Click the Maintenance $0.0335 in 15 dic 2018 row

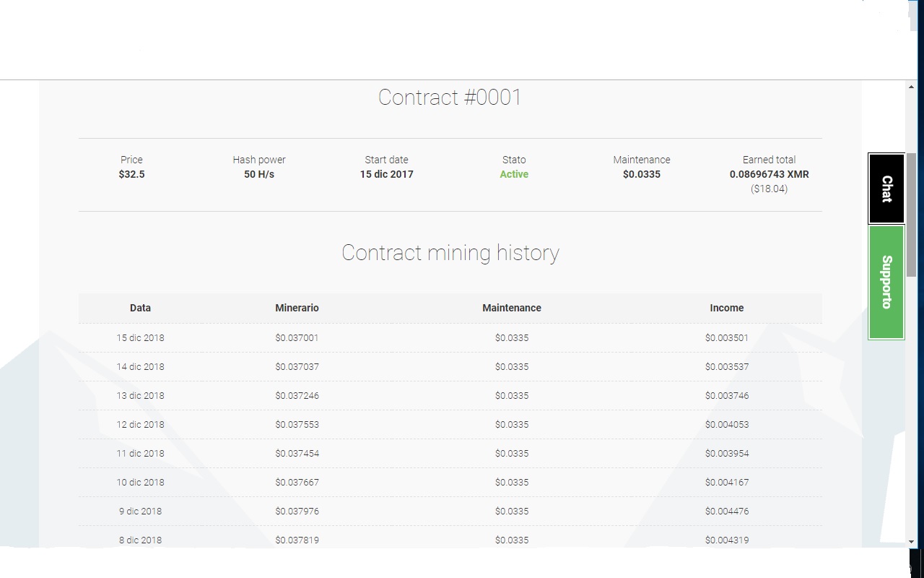click(x=512, y=337)
